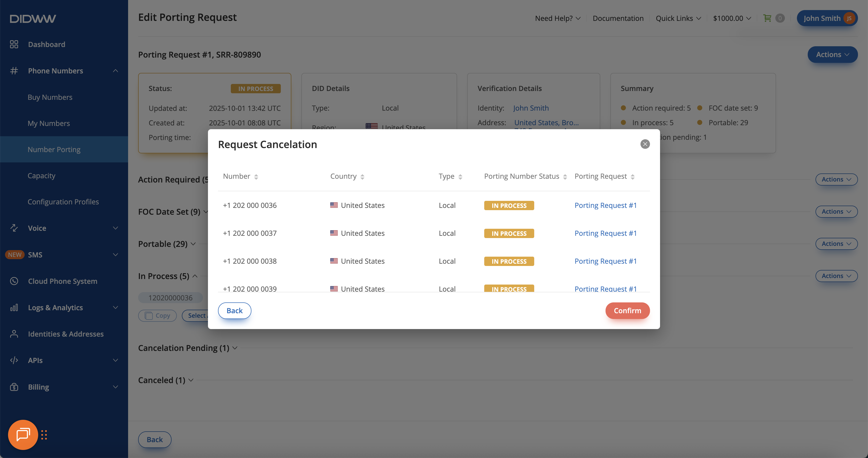Sort table by Number column arrows
This screenshot has height=458, width=868.
tap(256, 177)
